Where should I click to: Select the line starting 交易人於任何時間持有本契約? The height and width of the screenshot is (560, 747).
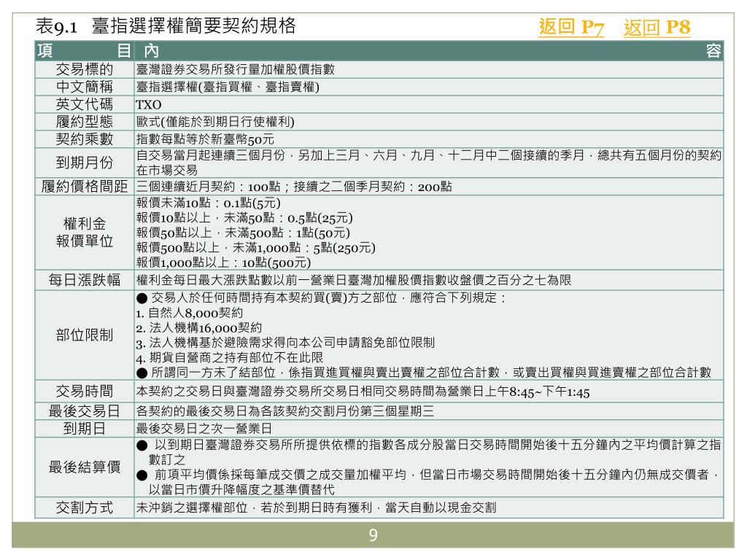tap(321, 298)
